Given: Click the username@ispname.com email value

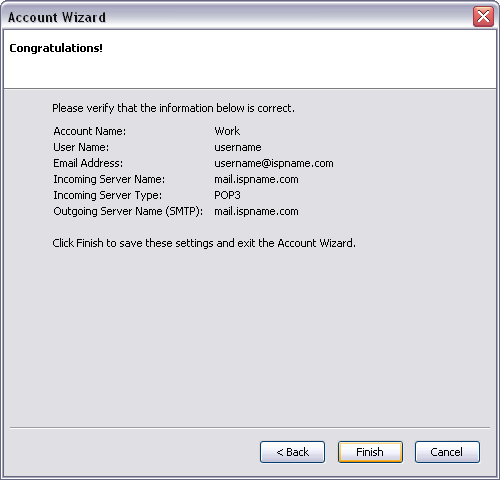Looking at the screenshot, I should coord(274,163).
